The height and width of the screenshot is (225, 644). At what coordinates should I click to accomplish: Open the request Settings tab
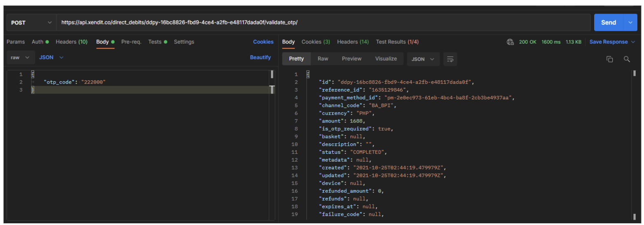184,42
